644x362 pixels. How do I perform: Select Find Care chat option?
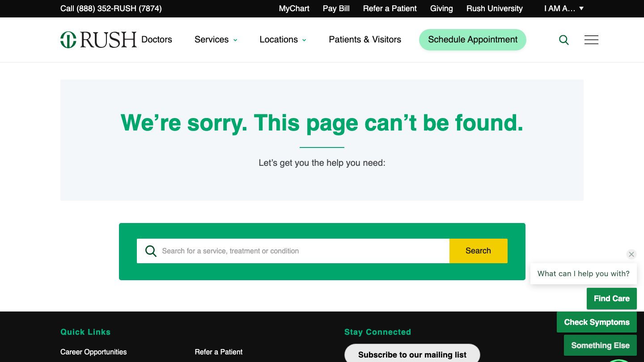tap(611, 299)
